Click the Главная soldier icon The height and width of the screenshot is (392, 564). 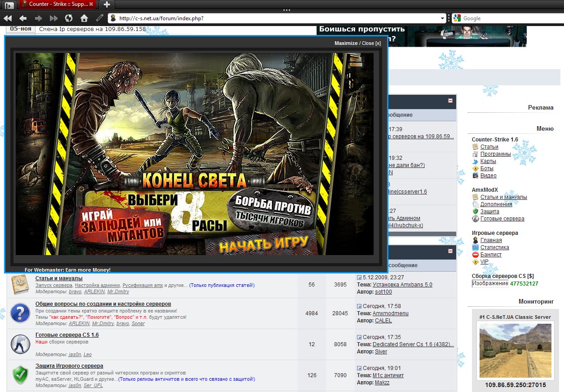pos(476,240)
